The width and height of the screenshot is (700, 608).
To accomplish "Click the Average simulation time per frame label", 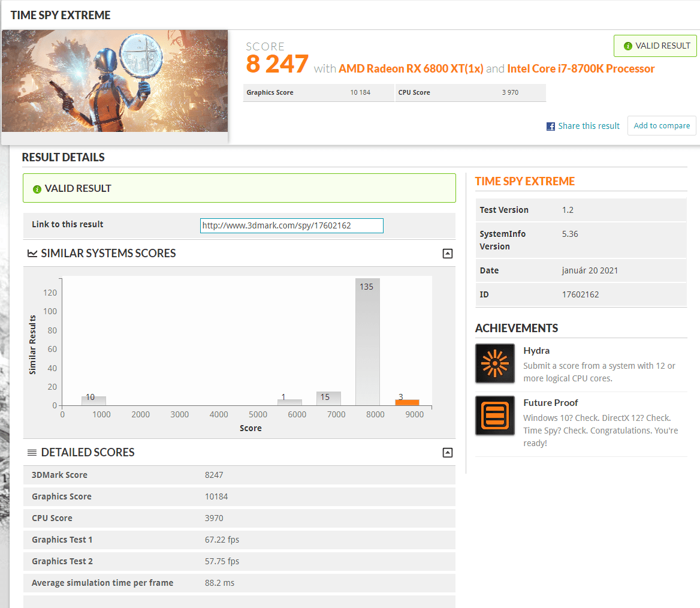I will click(x=102, y=583).
